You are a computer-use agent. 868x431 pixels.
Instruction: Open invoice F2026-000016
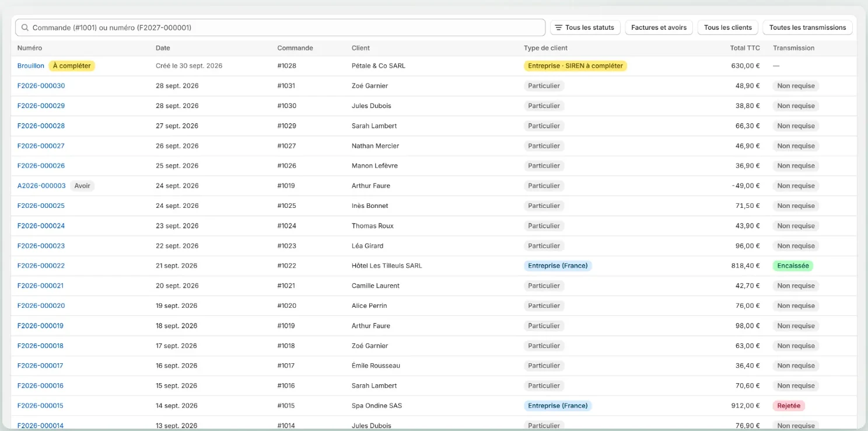point(40,385)
